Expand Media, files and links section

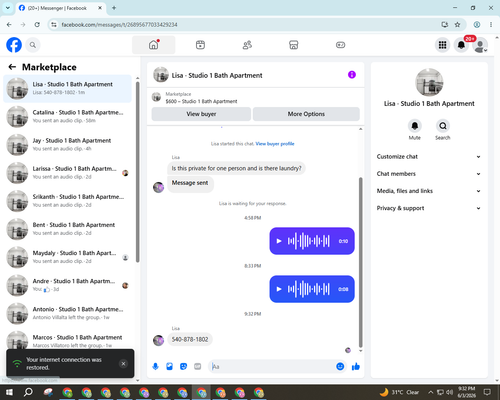[429, 191]
